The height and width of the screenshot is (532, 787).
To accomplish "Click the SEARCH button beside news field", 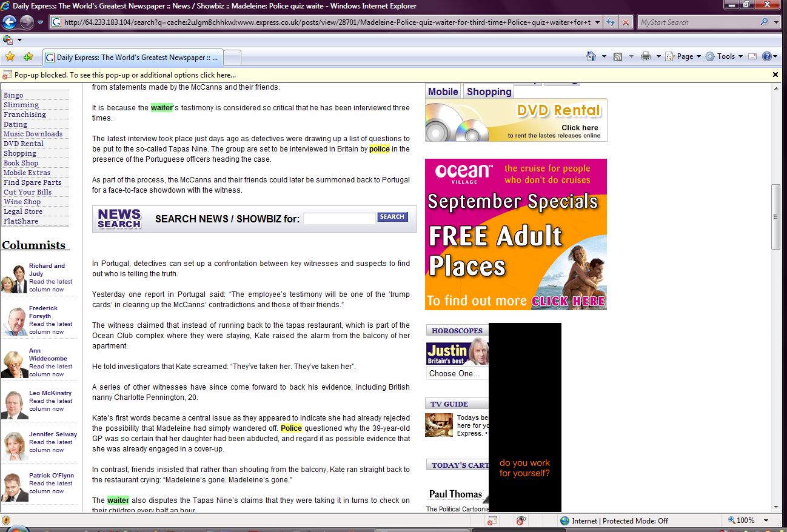I will pos(392,217).
